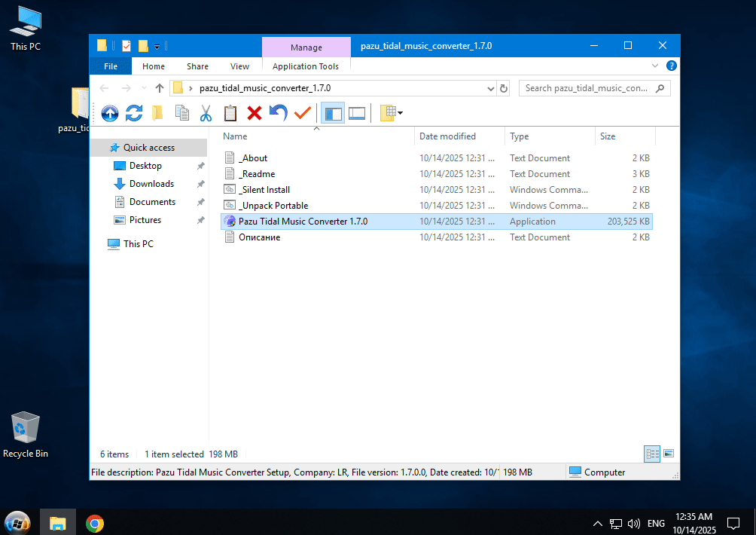Sort files by the Date modified column
This screenshot has width=756, height=535.
448,136
